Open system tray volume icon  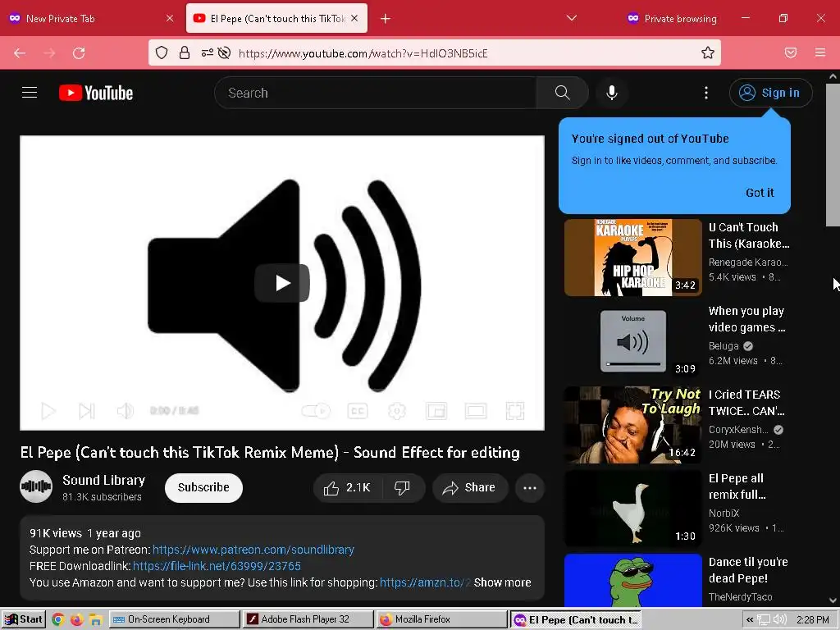(780, 620)
